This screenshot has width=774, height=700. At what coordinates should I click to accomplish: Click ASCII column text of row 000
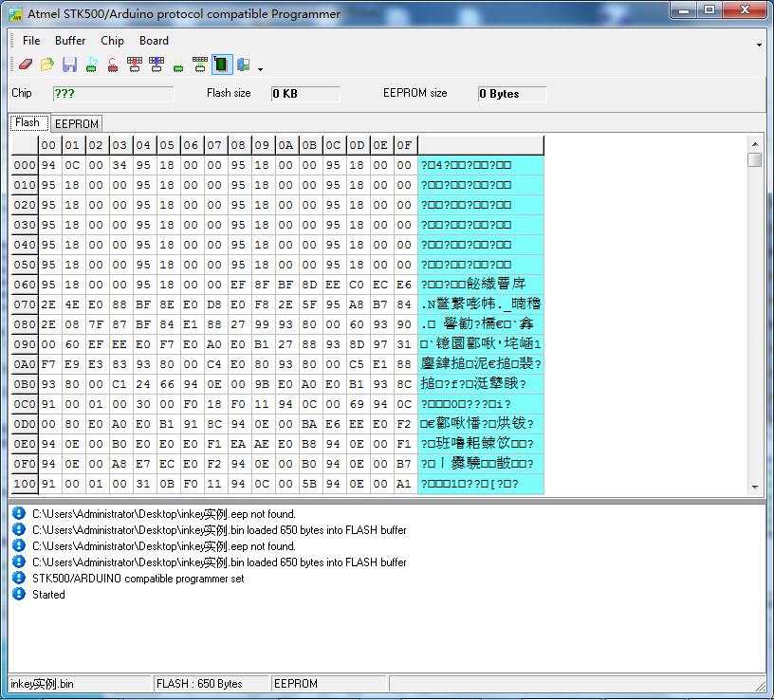tap(481, 165)
